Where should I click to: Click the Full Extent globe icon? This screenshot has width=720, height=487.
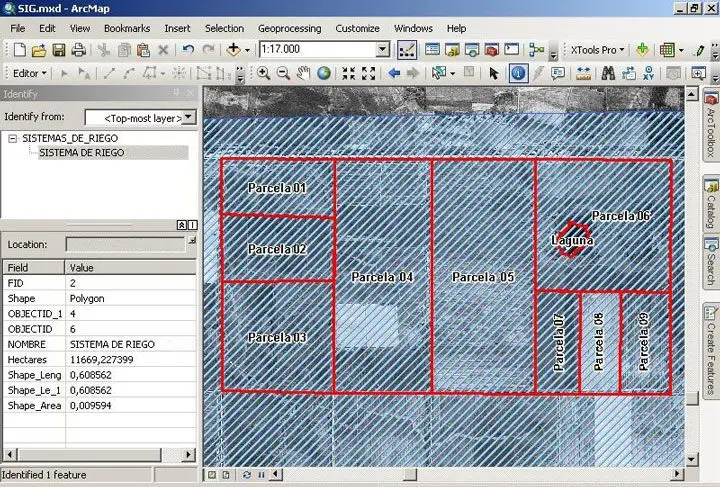click(x=324, y=73)
